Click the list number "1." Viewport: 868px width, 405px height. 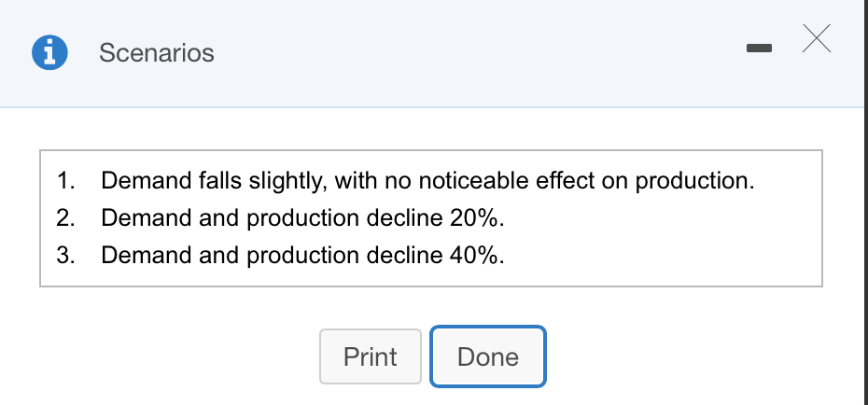(x=66, y=181)
